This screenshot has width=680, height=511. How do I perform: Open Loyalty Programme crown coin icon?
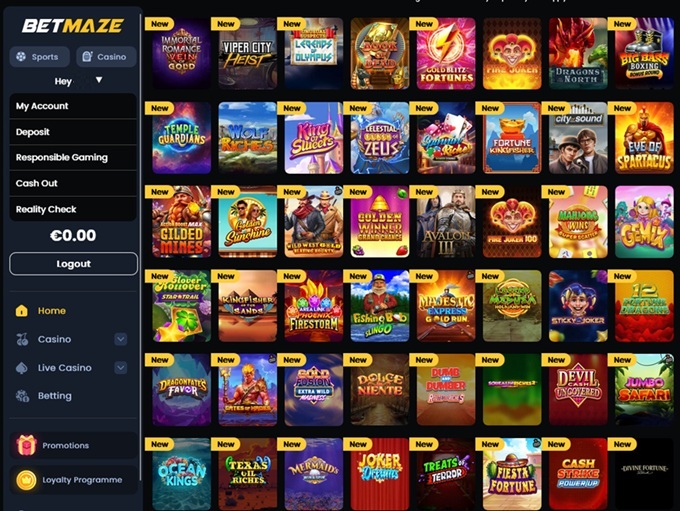[26, 480]
